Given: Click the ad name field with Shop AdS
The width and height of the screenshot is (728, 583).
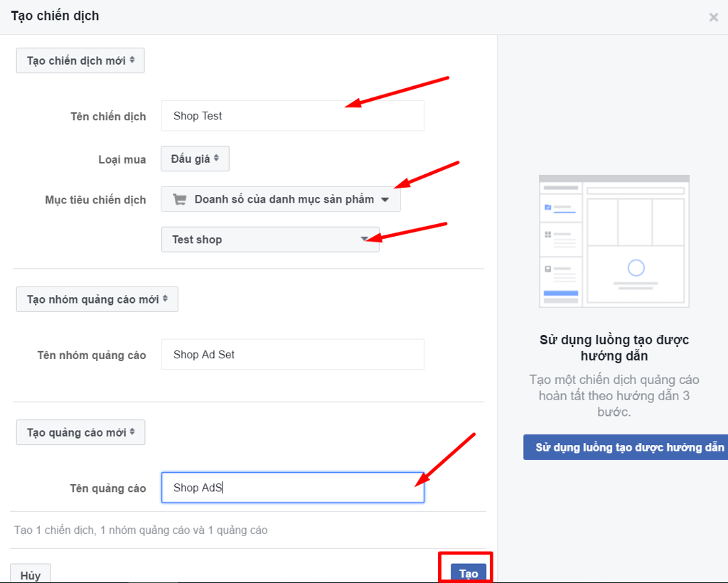Looking at the screenshot, I should (292, 488).
